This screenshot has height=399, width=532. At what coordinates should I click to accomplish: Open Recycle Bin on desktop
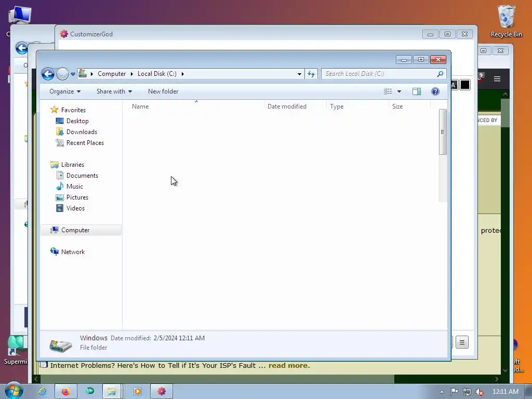pyautogui.click(x=506, y=21)
